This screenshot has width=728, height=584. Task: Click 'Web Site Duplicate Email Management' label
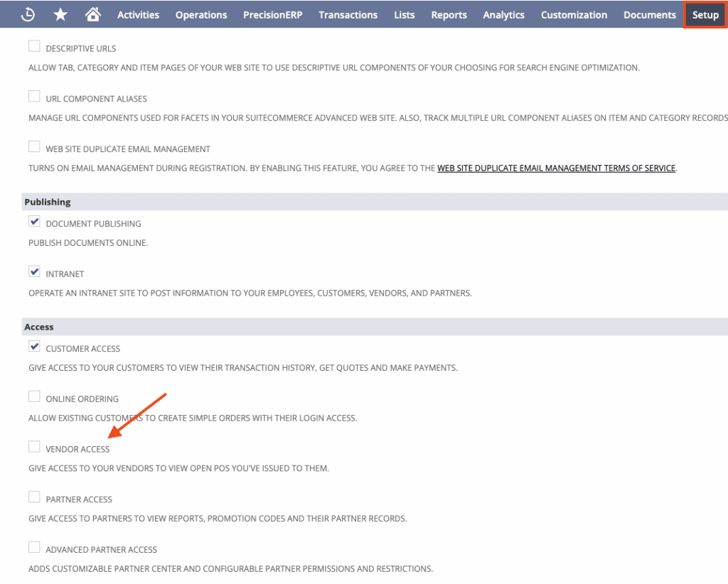pos(128,149)
